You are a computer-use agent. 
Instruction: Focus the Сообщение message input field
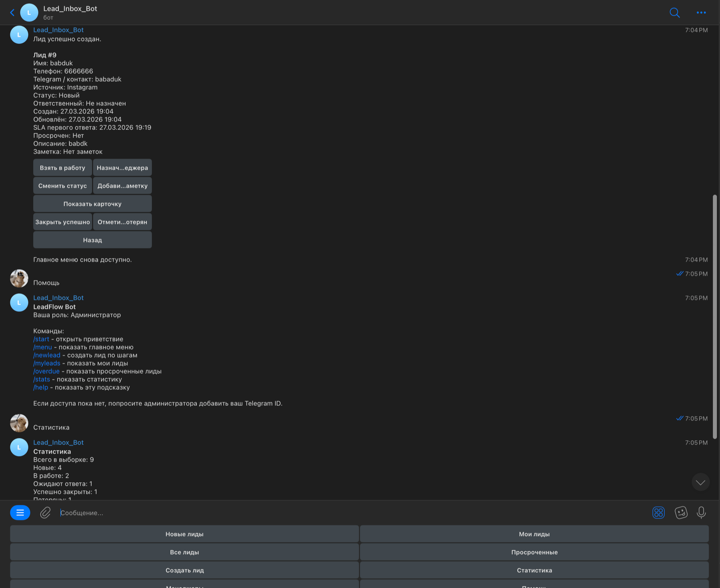click(x=352, y=513)
